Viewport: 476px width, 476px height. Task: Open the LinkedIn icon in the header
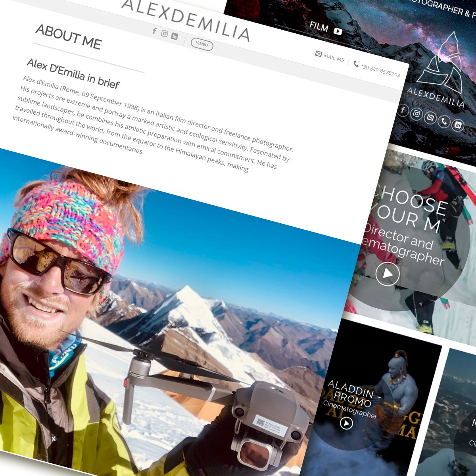point(175,36)
